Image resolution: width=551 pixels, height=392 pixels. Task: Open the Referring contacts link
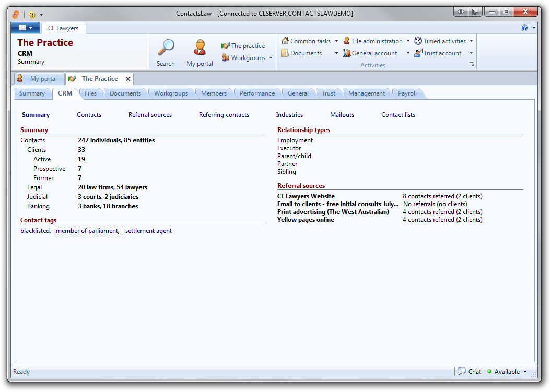(x=224, y=115)
